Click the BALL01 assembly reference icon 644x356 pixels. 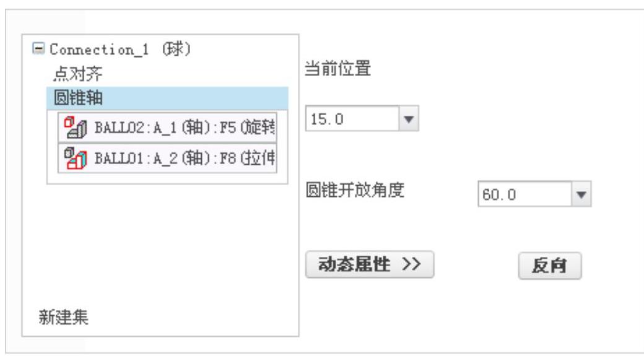pyautogui.click(x=76, y=158)
